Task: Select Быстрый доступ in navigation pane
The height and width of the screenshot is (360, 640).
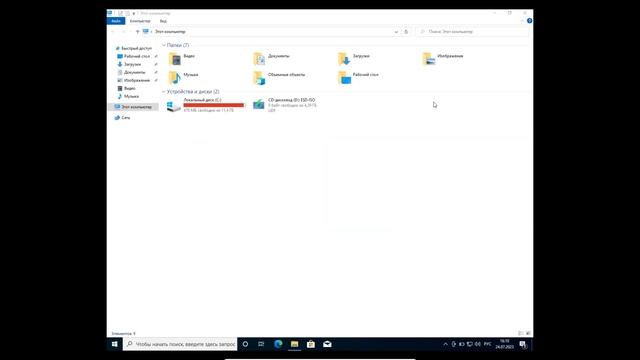Action: (x=133, y=48)
